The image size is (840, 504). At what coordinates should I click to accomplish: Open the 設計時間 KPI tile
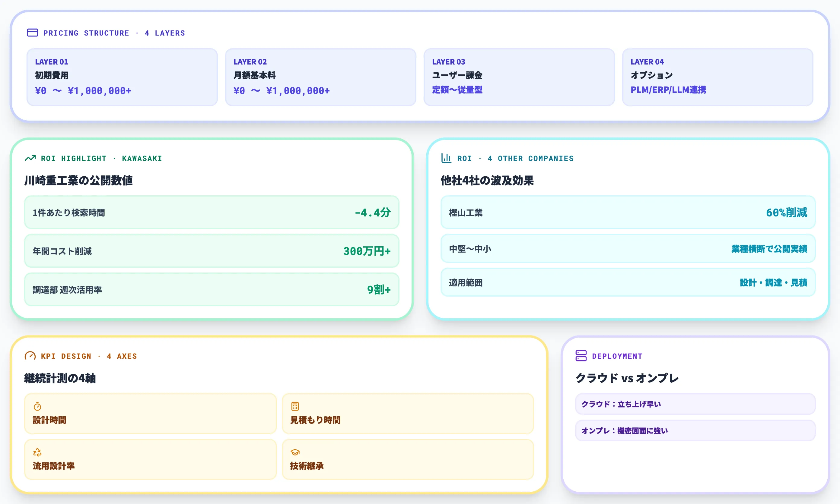coord(150,414)
